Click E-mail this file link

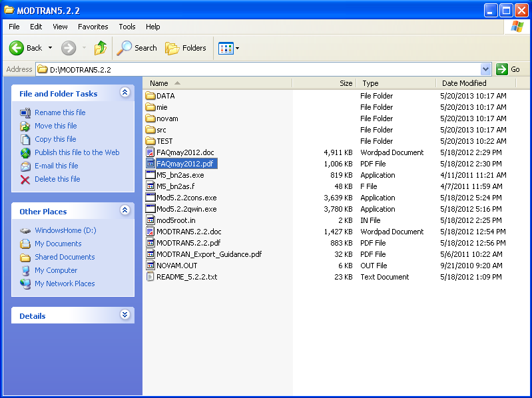coord(57,166)
